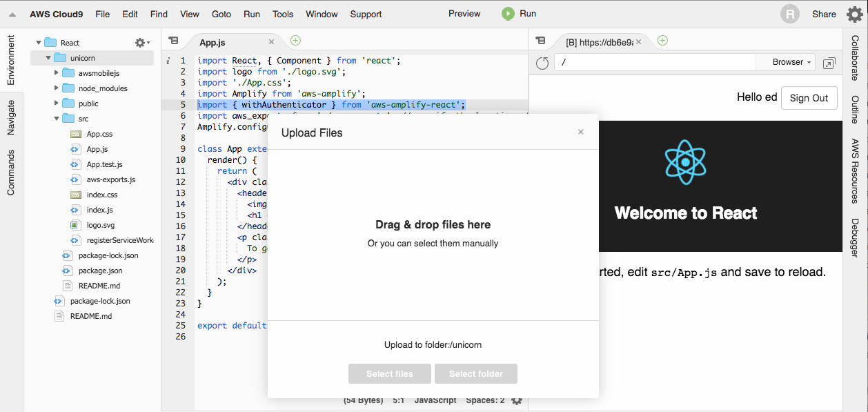Click the Select files button
Viewport: 868px width, 412px height.
click(x=390, y=373)
